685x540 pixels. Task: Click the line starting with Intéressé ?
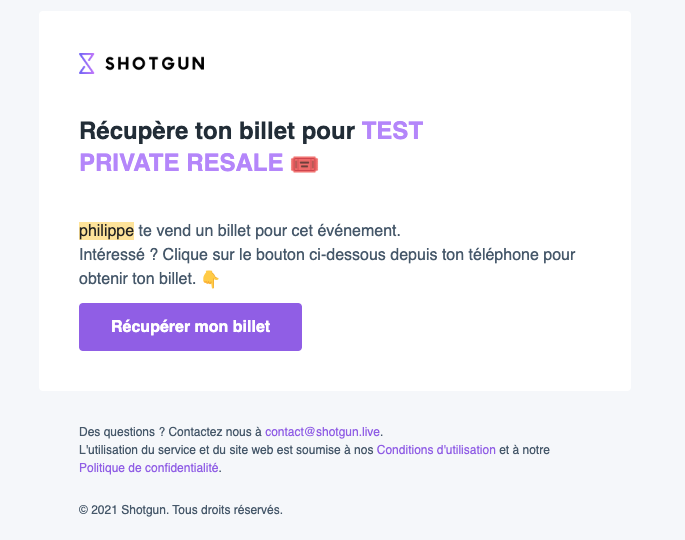pyautogui.click(x=327, y=255)
